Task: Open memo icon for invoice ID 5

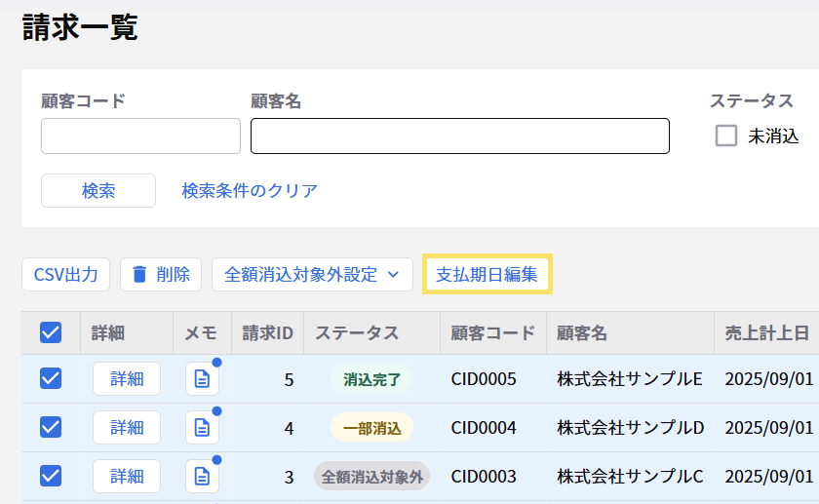Action: (x=202, y=379)
